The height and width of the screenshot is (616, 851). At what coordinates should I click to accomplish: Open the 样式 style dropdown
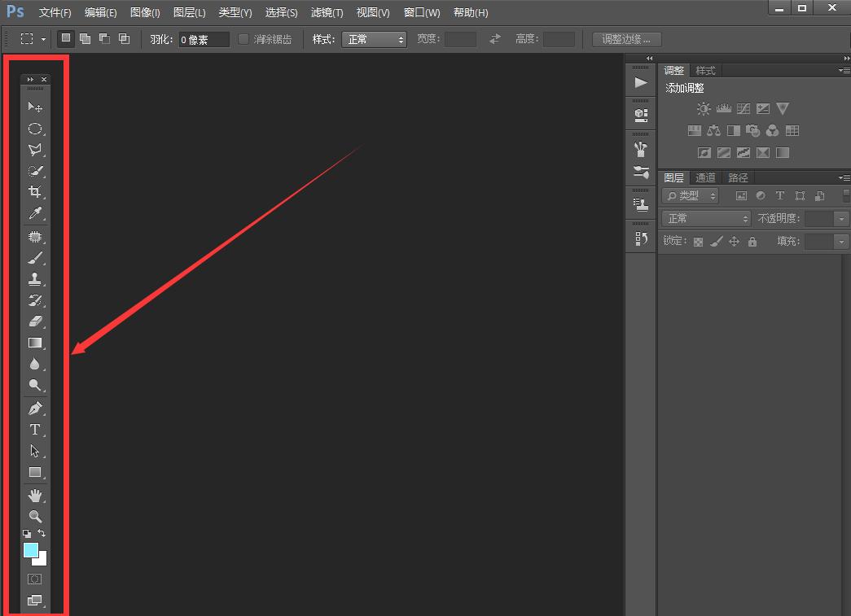coord(374,39)
